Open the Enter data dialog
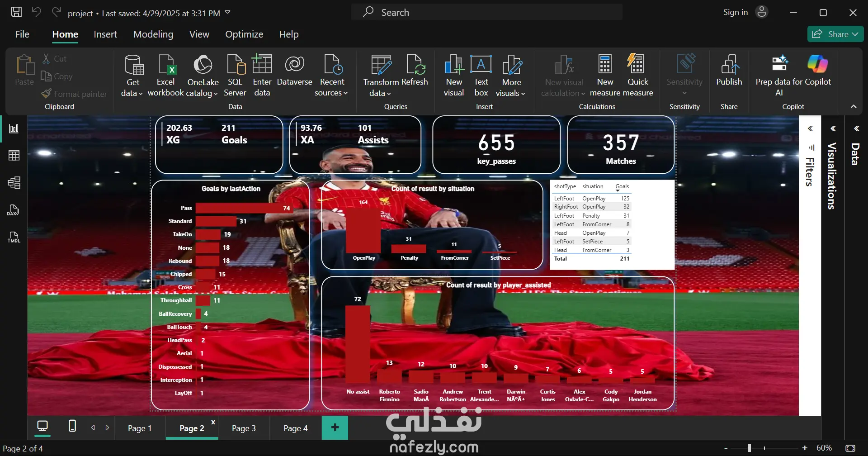The height and width of the screenshot is (456, 868). pos(262,75)
